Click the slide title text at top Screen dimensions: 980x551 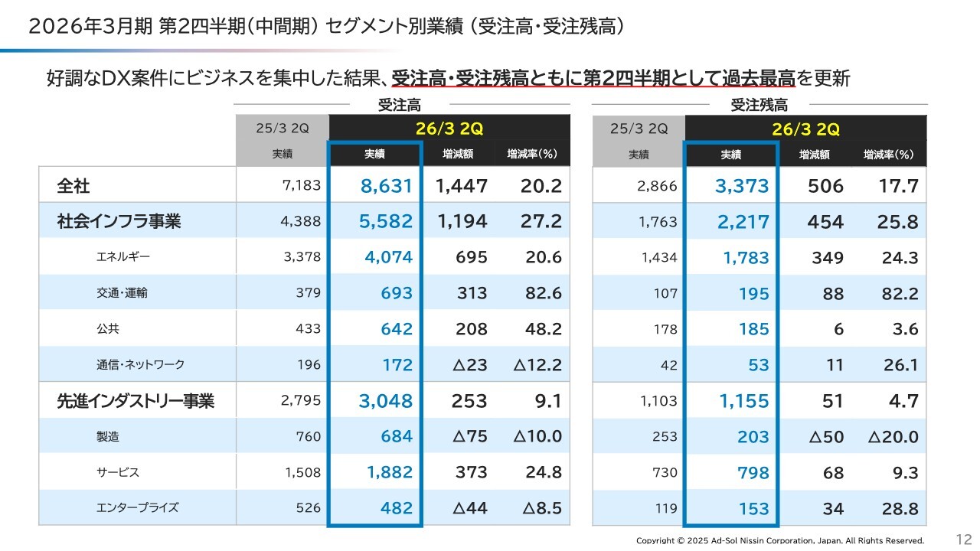(x=326, y=27)
